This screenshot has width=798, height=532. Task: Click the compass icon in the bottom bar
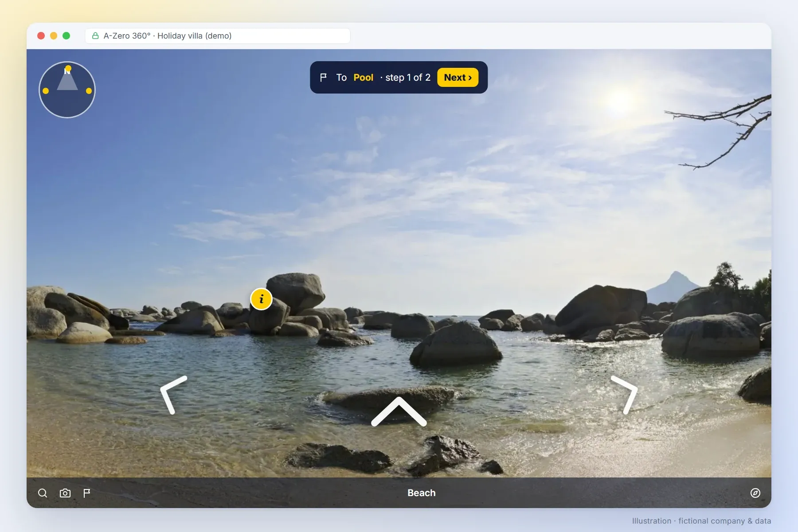[x=755, y=493]
